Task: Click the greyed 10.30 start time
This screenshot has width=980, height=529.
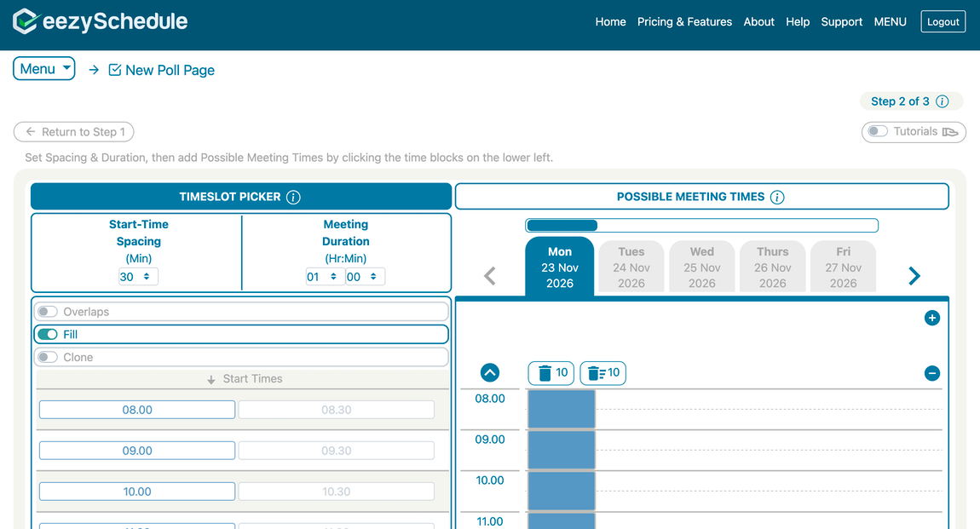Action: (x=337, y=492)
